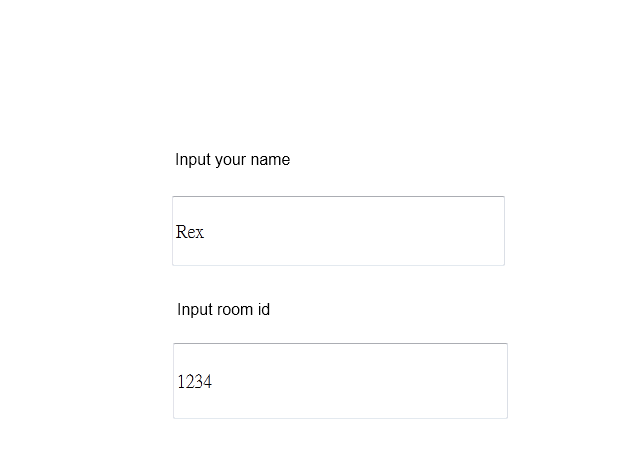Click on the text 'Rex' in name field
This screenshot has height=473, width=635.
point(190,232)
